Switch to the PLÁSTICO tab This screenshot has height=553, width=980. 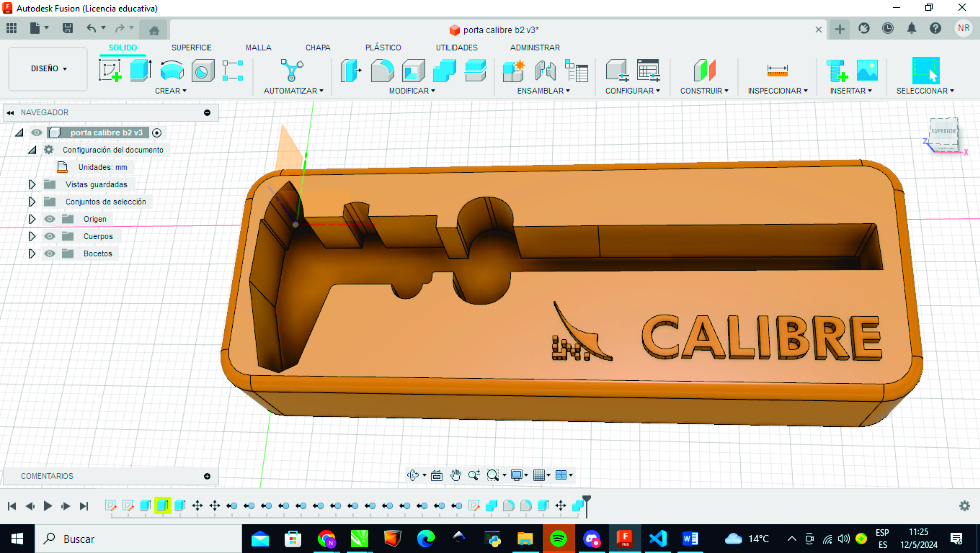pos(383,48)
